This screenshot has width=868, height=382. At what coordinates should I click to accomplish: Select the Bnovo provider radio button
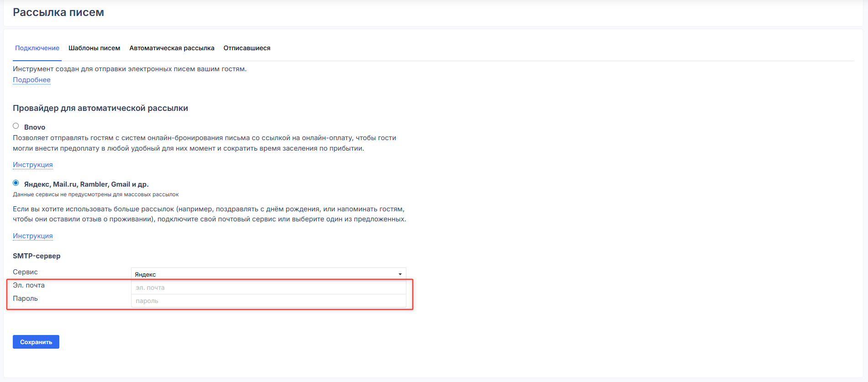click(x=16, y=126)
